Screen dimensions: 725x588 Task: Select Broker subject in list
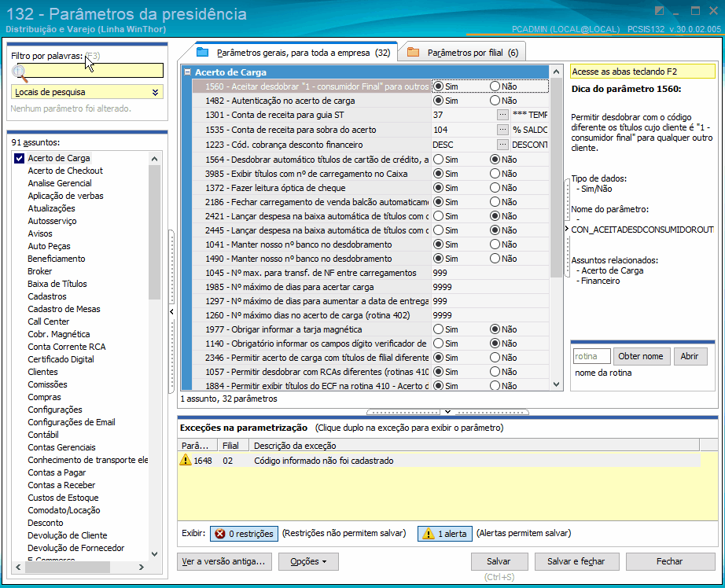(x=40, y=271)
